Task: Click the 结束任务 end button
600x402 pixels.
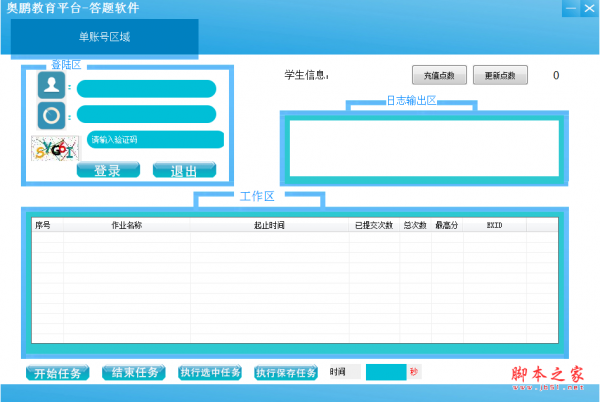Action: (x=134, y=373)
